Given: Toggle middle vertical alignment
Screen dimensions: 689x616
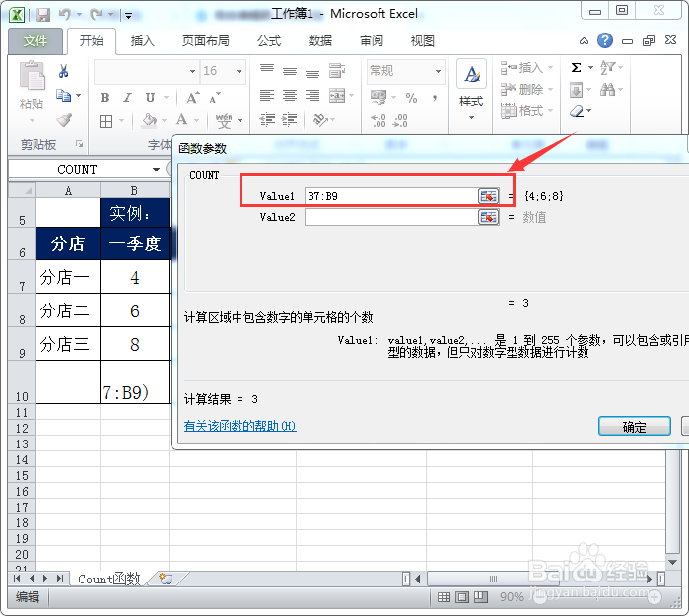Looking at the screenshot, I should (x=290, y=70).
